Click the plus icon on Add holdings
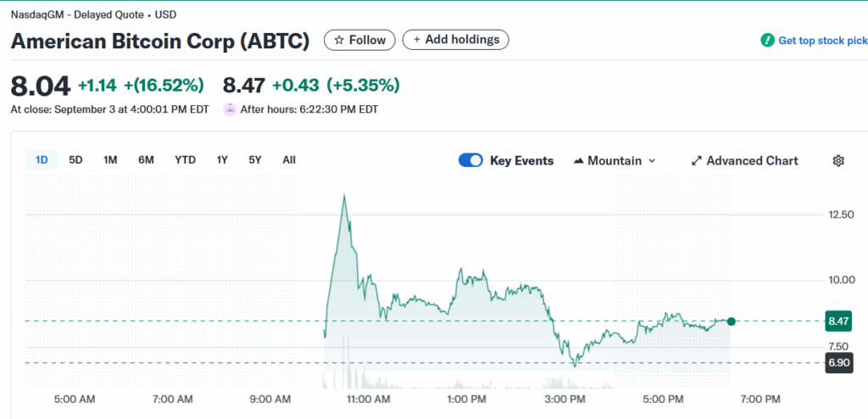Image resolution: width=868 pixels, height=419 pixels. coord(417,40)
